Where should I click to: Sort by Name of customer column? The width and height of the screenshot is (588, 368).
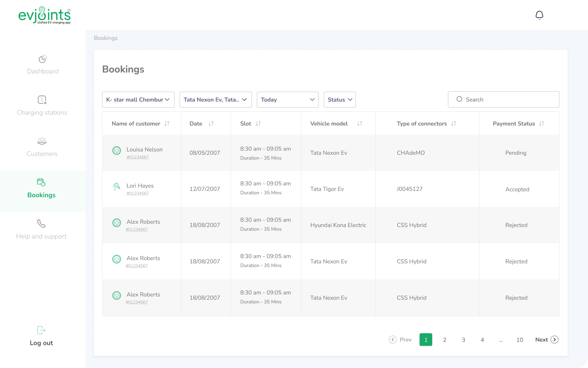click(x=167, y=124)
